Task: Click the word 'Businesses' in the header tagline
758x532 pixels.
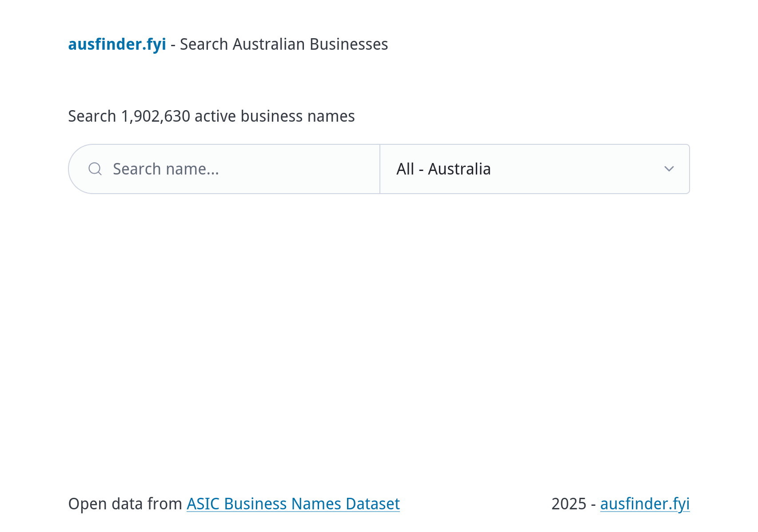Action: 348,44
